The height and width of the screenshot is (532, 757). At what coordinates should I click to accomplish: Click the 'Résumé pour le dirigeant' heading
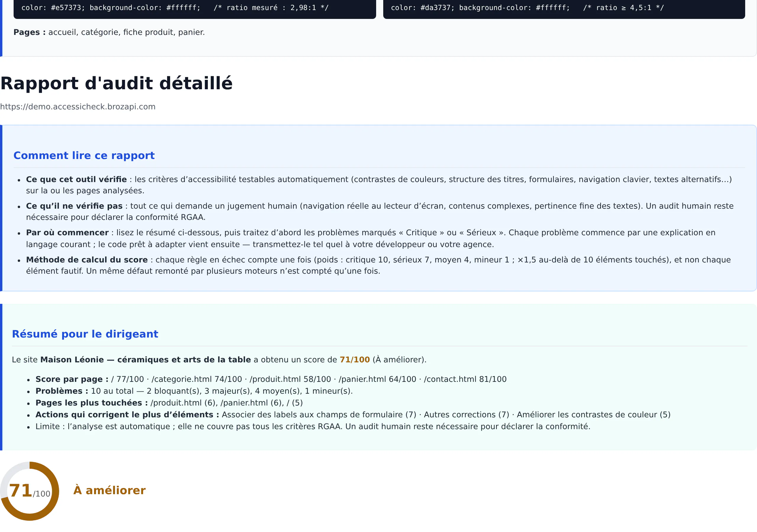[x=85, y=334]
